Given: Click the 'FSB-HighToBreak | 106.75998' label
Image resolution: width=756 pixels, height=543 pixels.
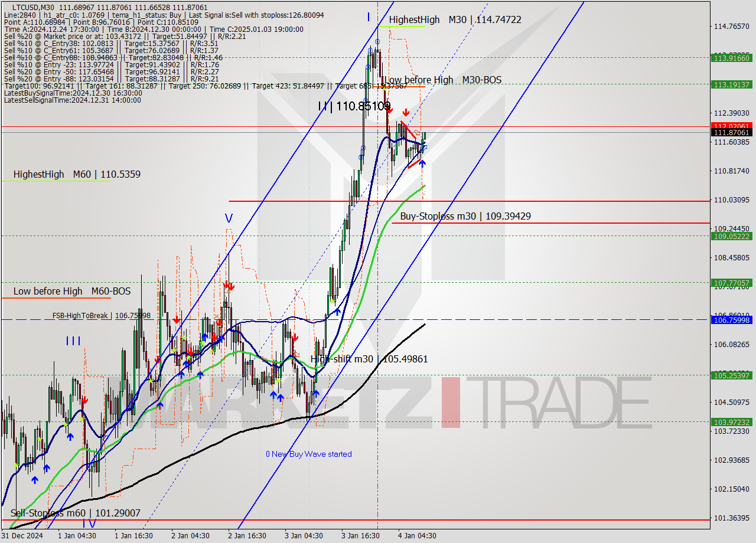Looking at the screenshot, I should coord(102,316).
